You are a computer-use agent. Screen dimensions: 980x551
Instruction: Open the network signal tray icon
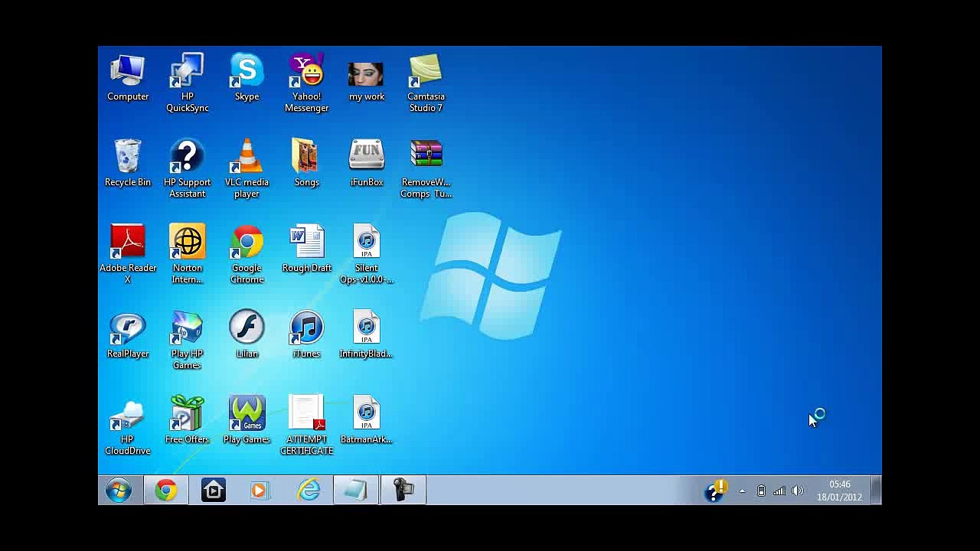[779, 491]
